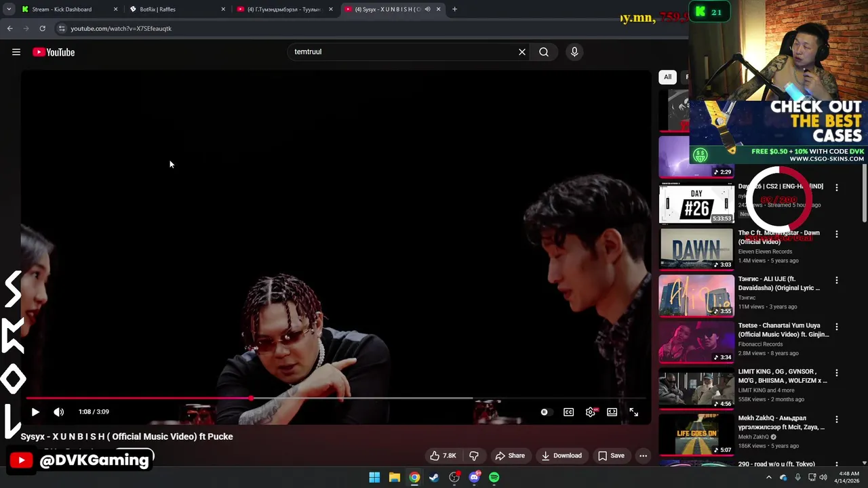Viewport: 868px width, 488px height.
Task: Open the YouTube guide hamburger menu
Action: point(16,52)
